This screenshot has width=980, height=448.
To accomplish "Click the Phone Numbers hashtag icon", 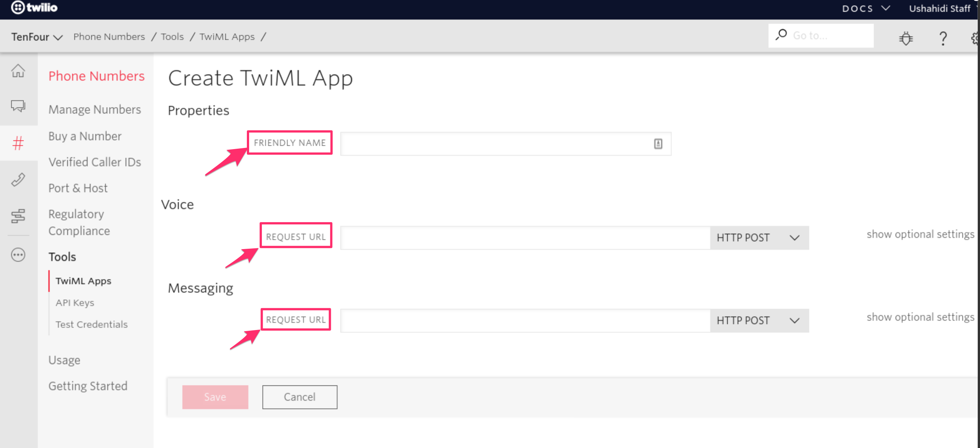I will 18,143.
